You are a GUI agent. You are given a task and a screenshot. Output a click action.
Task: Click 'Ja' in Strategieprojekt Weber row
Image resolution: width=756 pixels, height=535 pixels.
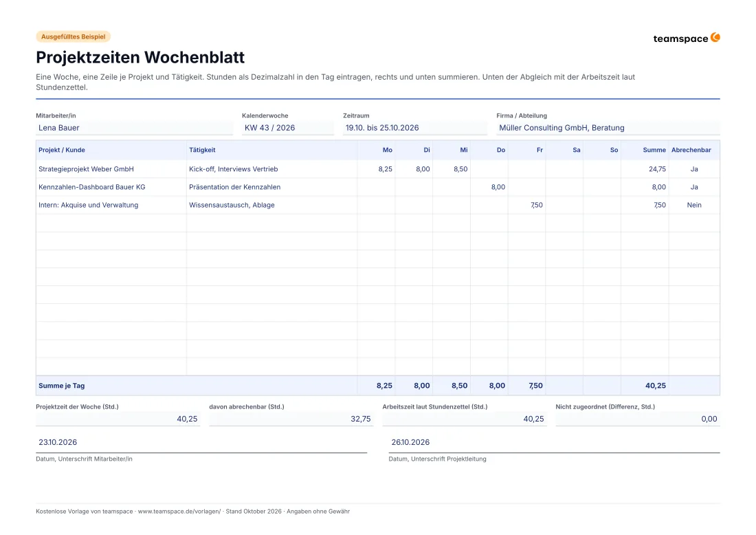pos(694,169)
